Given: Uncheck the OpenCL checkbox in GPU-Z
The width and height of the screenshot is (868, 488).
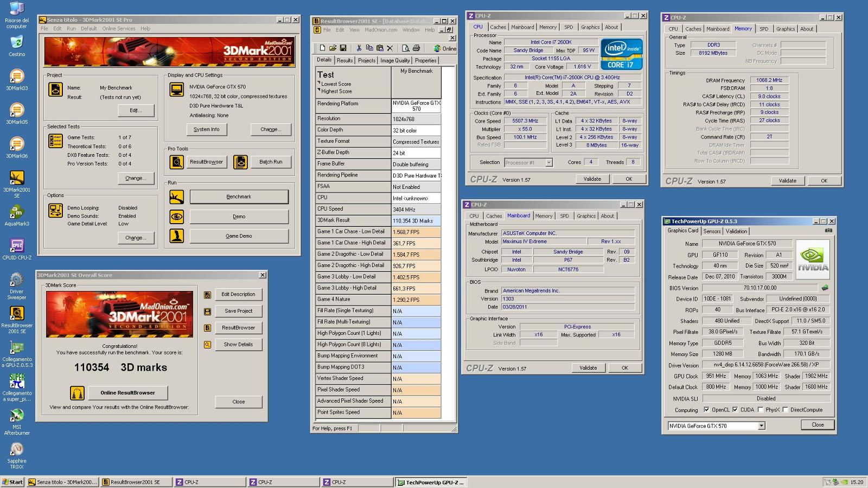Looking at the screenshot, I should tap(706, 410).
